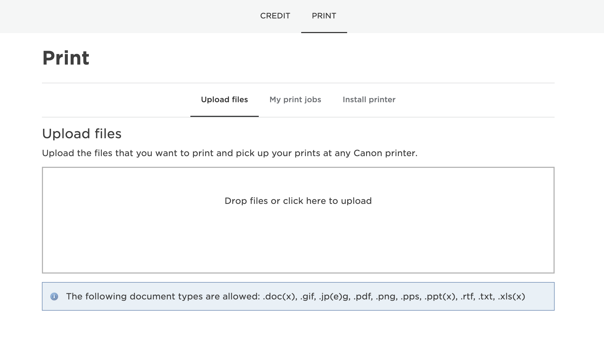Image resolution: width=604 pixels, height=364 pixels.
Task: Click the words 'Canon printer' in description
Action: tap(385, 153)
